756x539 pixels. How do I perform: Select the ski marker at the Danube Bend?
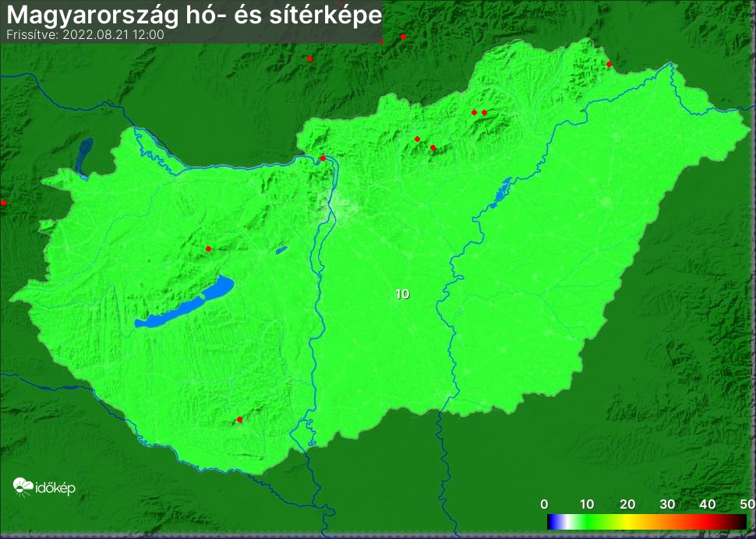click(323, 159)
